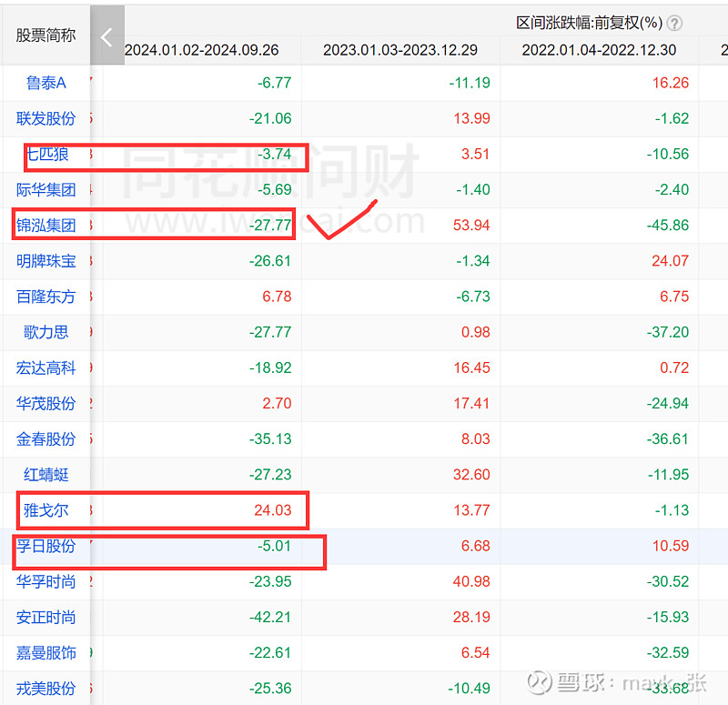Image resolution: width=728 pixels, height=705 pixels.
Task: Open the 安正时尚 stock link
Action: point(46,618)
